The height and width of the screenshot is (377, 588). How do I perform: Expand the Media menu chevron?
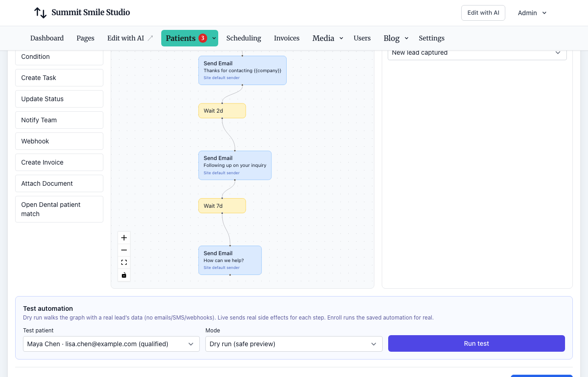tap(341, 38)
